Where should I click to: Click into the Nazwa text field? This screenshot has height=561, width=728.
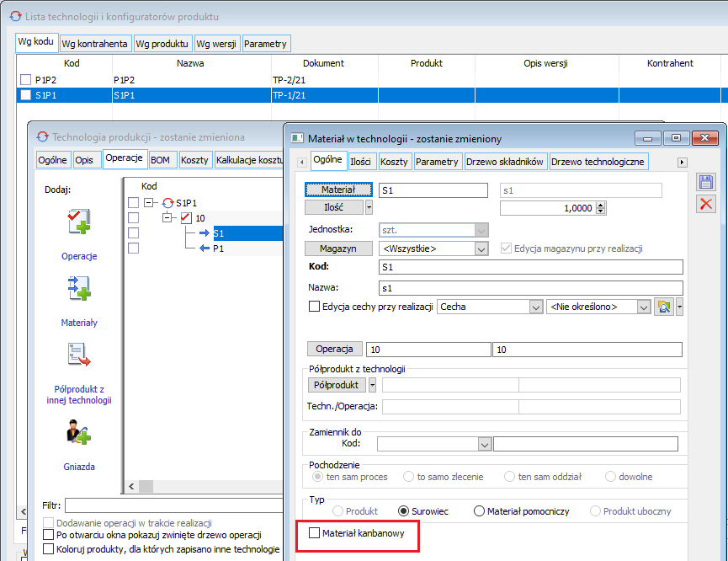click(x=530, y=288)
